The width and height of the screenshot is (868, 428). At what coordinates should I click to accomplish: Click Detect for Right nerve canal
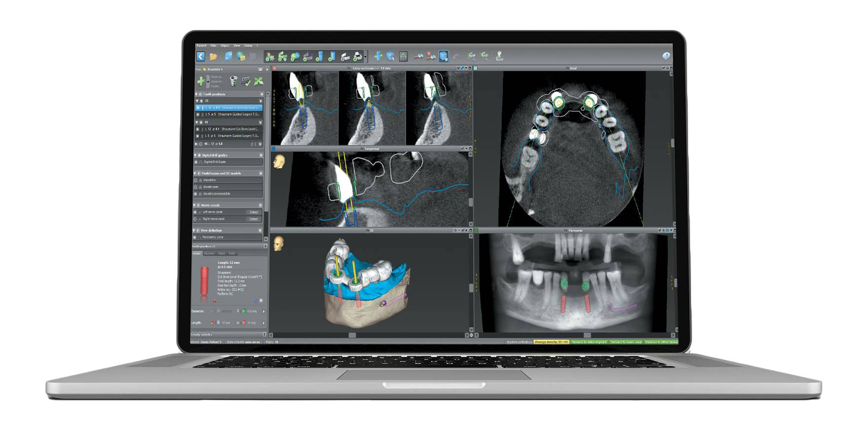pos(254,219)
